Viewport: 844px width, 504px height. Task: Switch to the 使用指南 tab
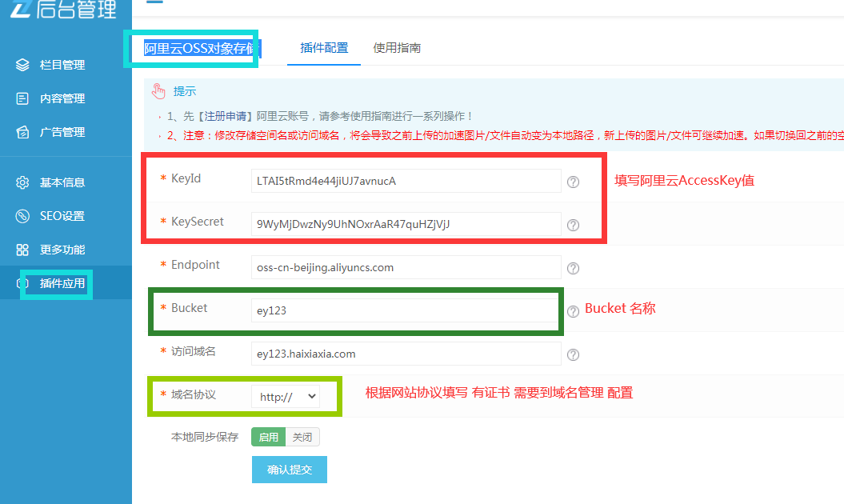click(x=397, y=48)
